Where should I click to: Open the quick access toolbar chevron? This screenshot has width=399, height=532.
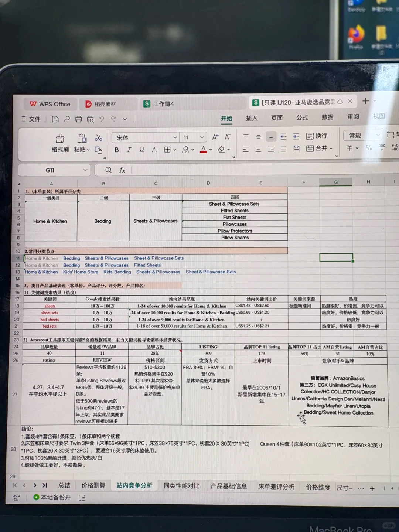[x=125, y=119]
